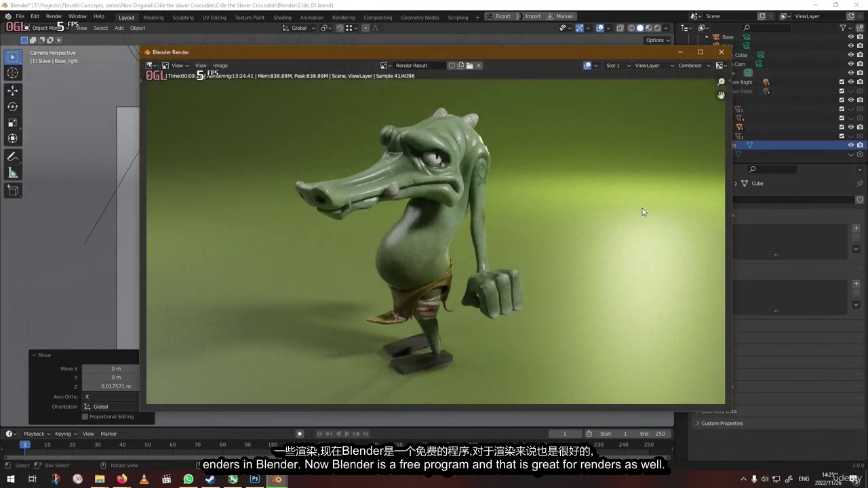Open the Slot 1 dropdown in the render window

tap(617, 66)
